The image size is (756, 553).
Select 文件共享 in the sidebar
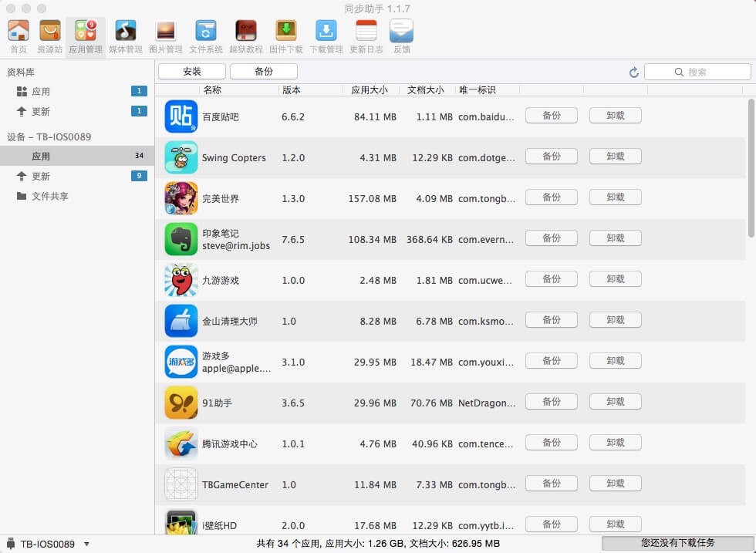pyautogui.click(x=49, y=196)
